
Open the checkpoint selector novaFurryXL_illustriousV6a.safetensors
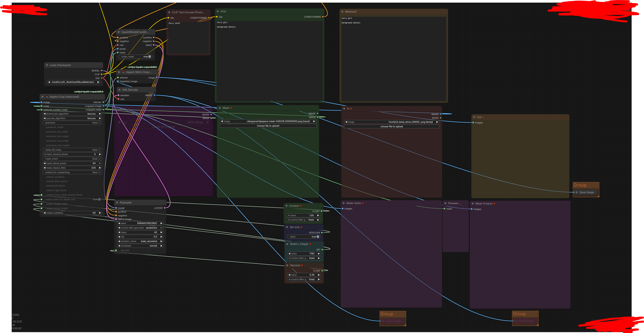coord(73,82)
